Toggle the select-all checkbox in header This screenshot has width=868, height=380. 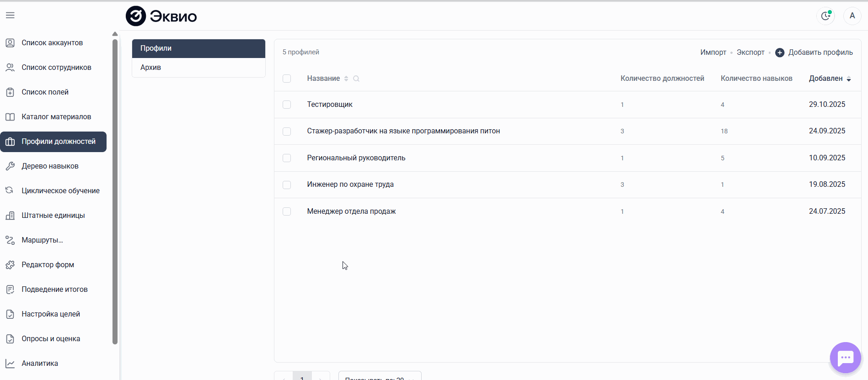287,79
